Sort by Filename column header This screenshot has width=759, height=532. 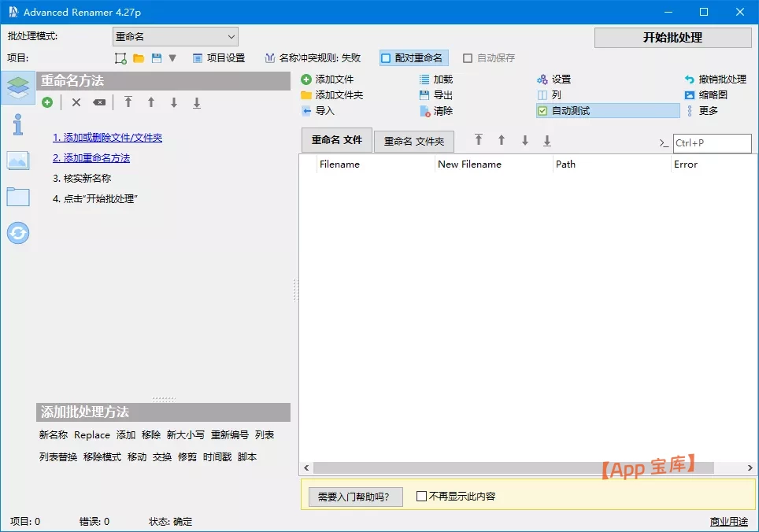(375, 164)
